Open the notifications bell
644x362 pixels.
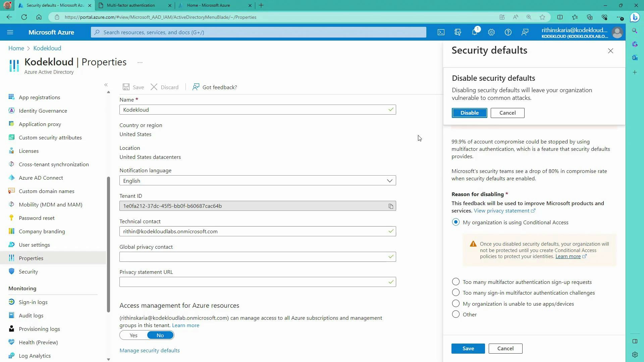pyautogui.click(x=474, y=32)
